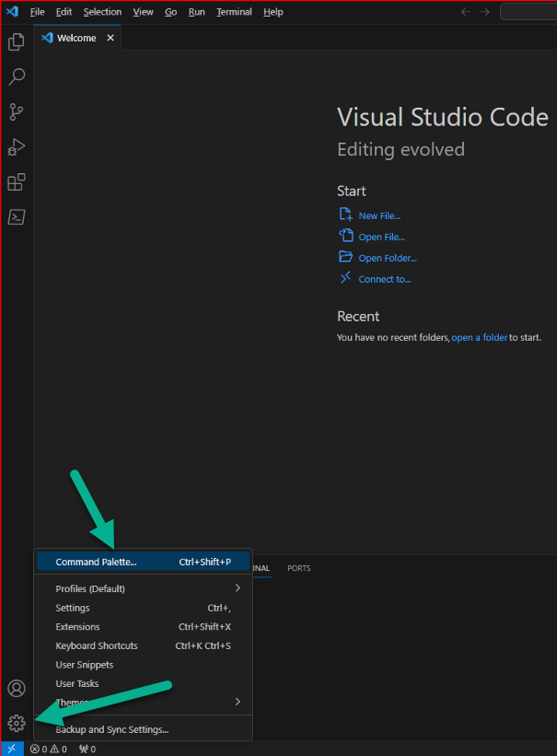Click the New File... link
The height and width of the screenshot is (756, 557).
coord(379,215)
